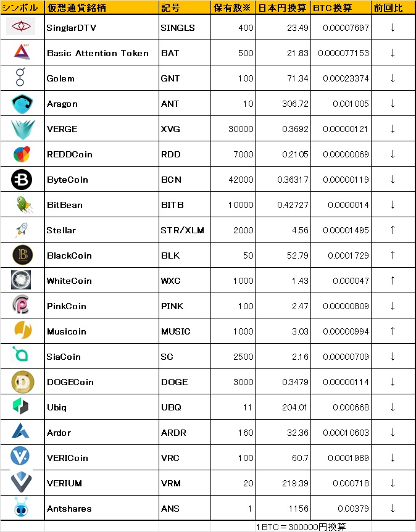Select the PinkCoin logo
The width and height of the screenshot is (416, 532).
pyautogui.click(x=21, y=304)
